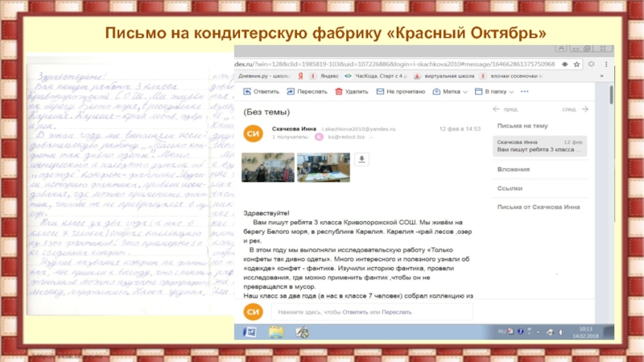Click the browser address bar URL
Image resolution: width=644 pixels, height=362 pixels.
click(395, 64)
